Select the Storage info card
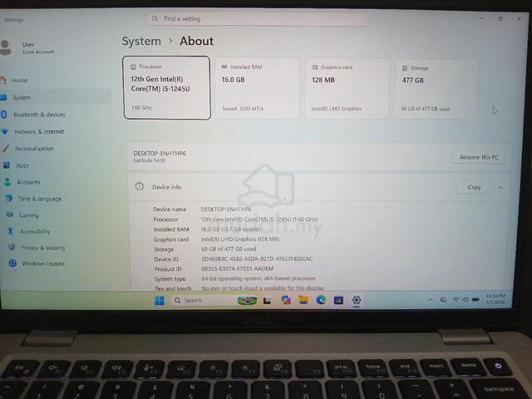 436,89
